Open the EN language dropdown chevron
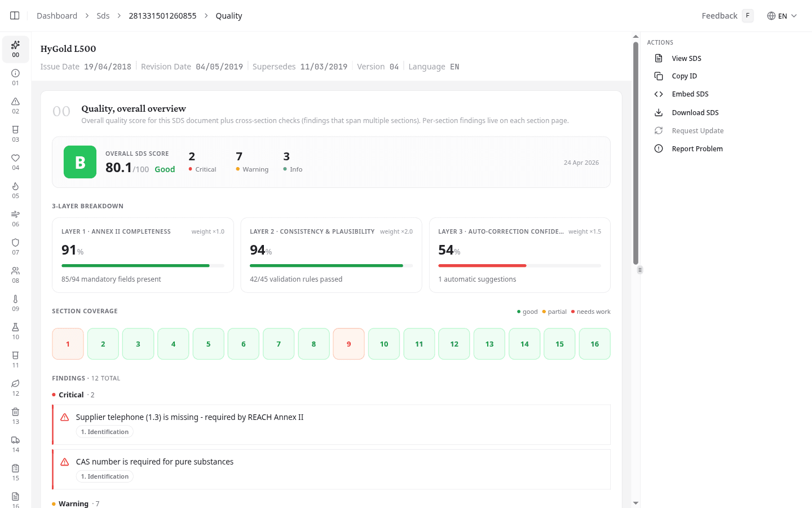The image size is (812, 508). 794,16
